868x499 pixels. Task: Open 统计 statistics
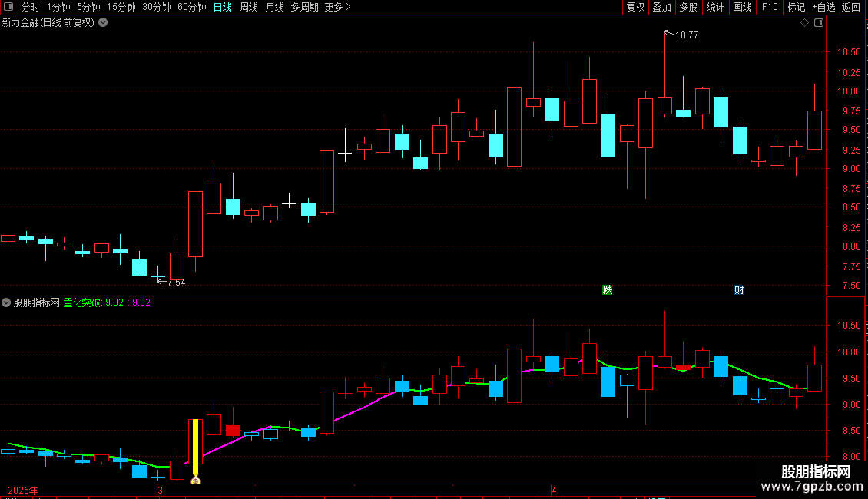click(x=715, y=7)
